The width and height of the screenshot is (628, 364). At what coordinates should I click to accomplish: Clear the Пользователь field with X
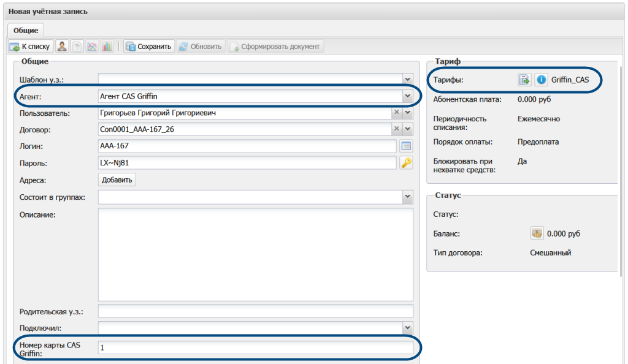tap(397, 112)
